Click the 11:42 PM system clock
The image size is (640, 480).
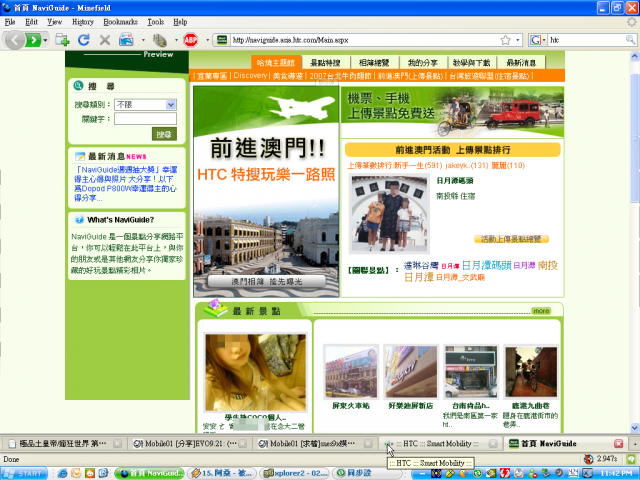click(617, 473)
